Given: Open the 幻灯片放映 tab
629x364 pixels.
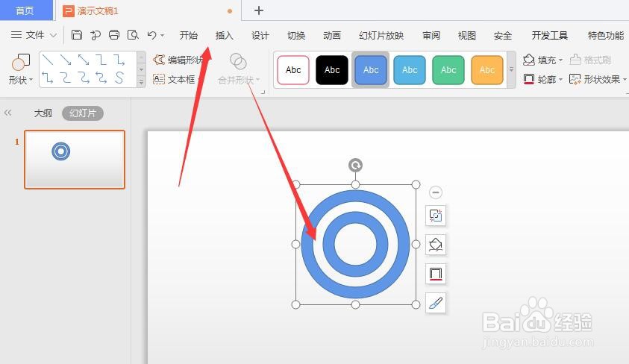Looking at the screenshot, I should point(381,35).
